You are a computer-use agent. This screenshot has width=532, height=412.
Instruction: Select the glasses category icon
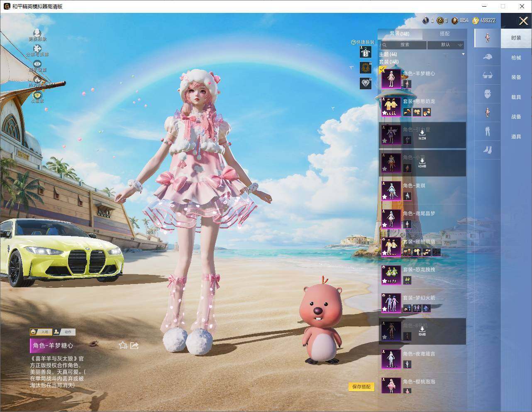coord(488,75)
